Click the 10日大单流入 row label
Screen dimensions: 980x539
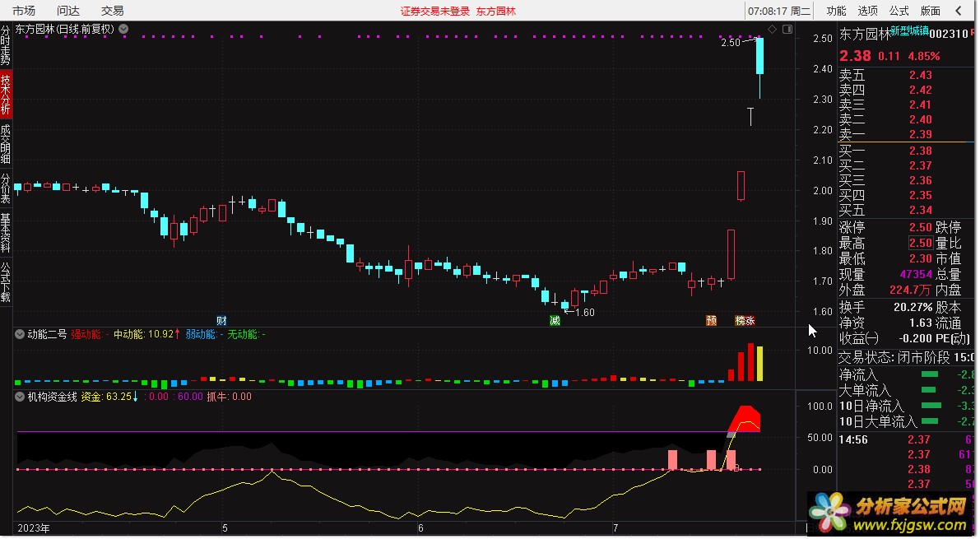tap(878, 421)
